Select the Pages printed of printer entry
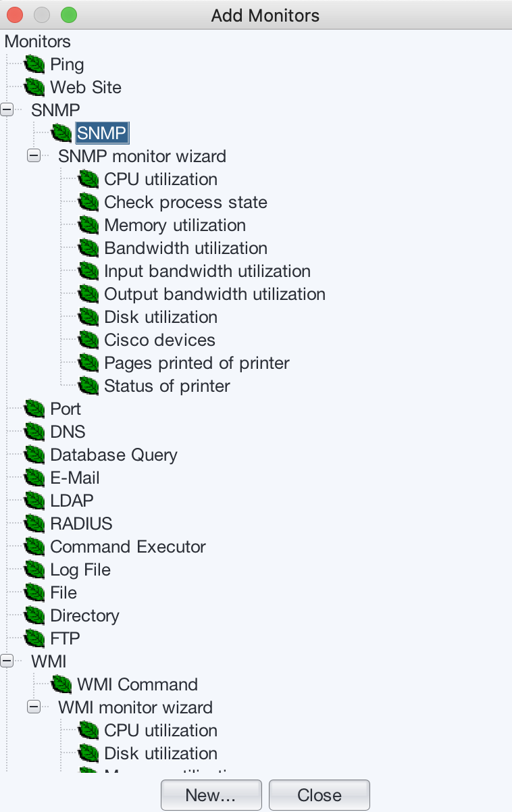512x812 pixels. (x=196, y=363)
